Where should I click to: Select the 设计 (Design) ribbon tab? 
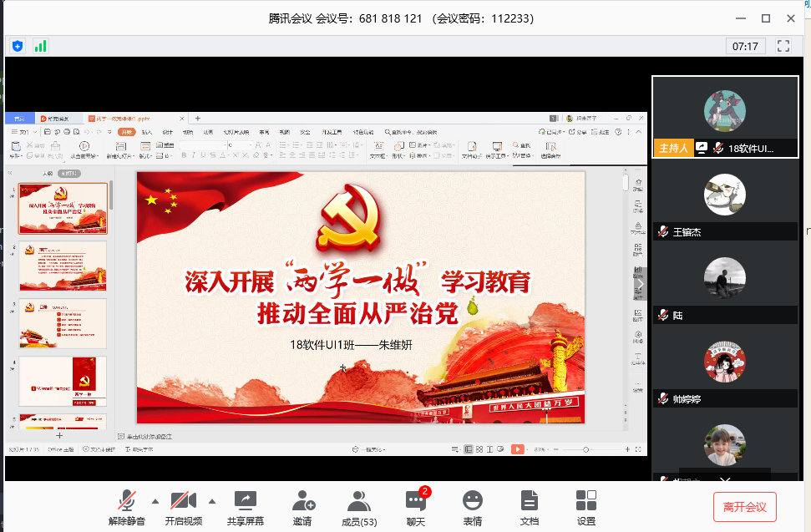[x=168, y=132]
